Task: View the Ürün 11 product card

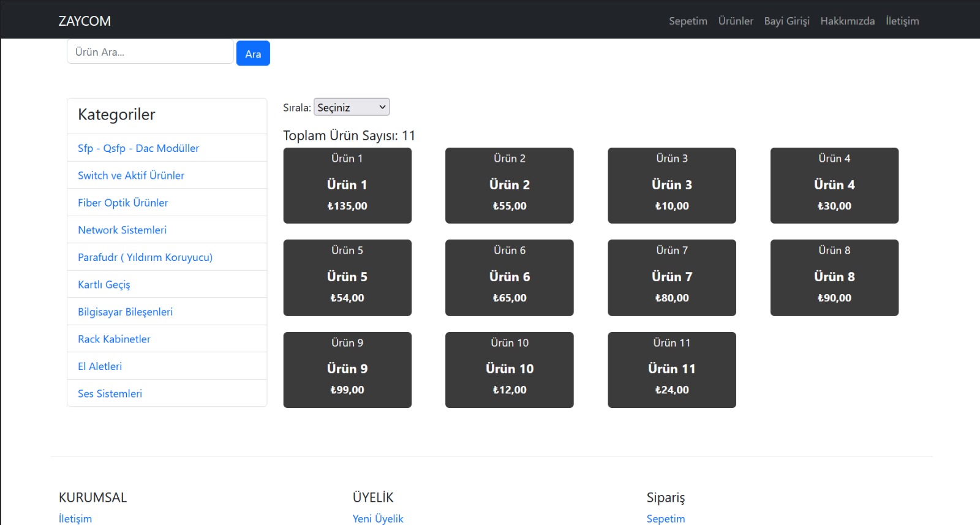Action: tap(672, 369)
